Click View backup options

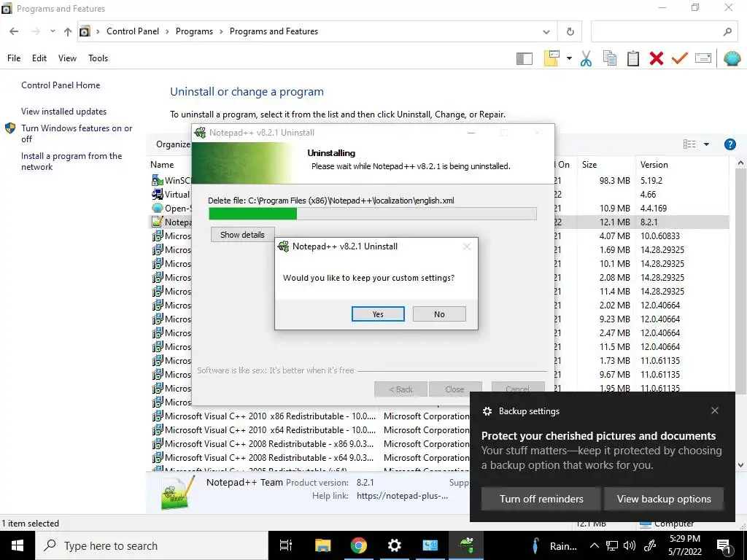pyautogui.click(x=664, y=499)
